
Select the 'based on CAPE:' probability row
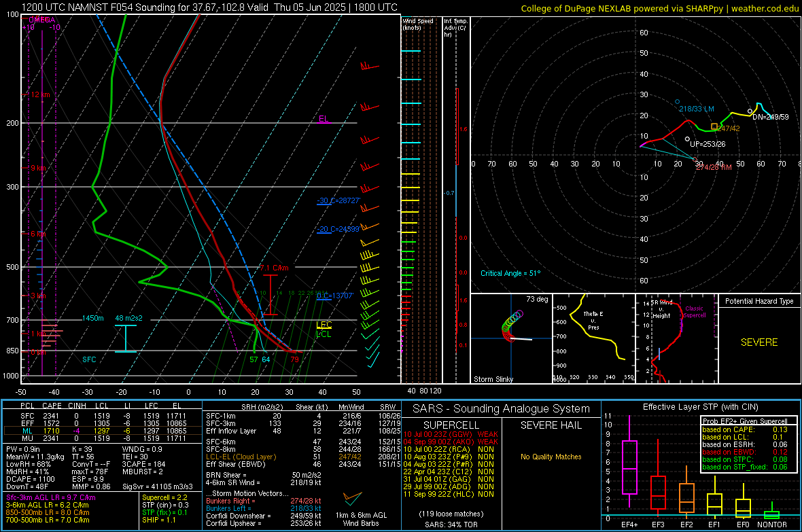745,429
